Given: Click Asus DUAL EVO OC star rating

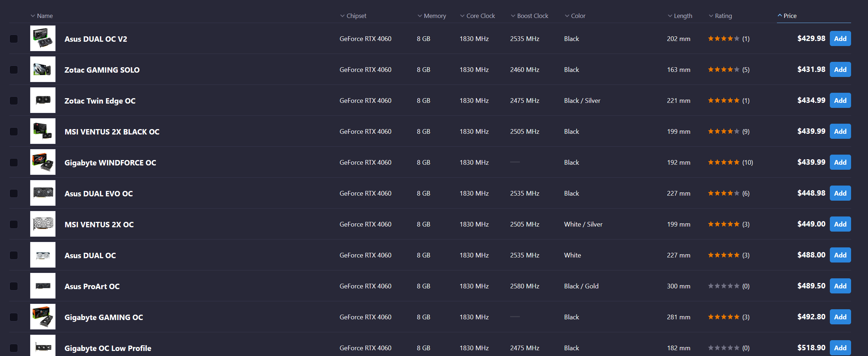Looking at the screenshot, I should pyautogui.click(x=724, y=193).
